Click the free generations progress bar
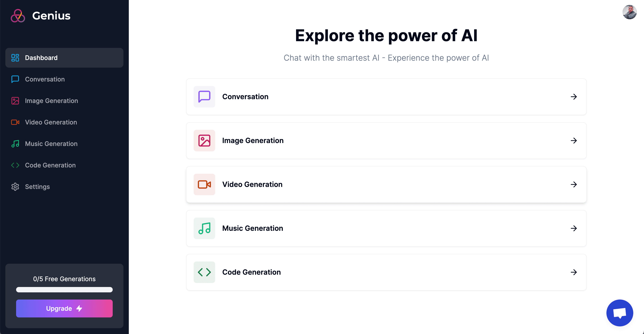This screenshot has height=334, width=644. tap(64, 290)
